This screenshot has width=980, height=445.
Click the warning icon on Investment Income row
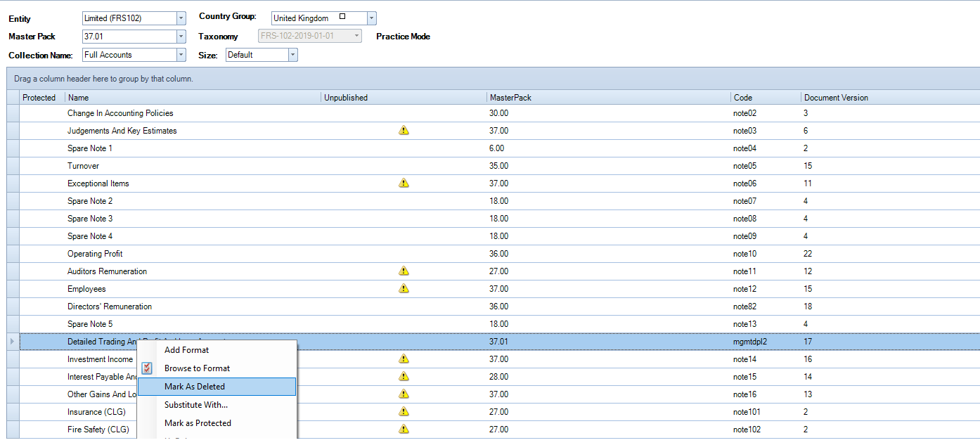[x=404, y=359]
